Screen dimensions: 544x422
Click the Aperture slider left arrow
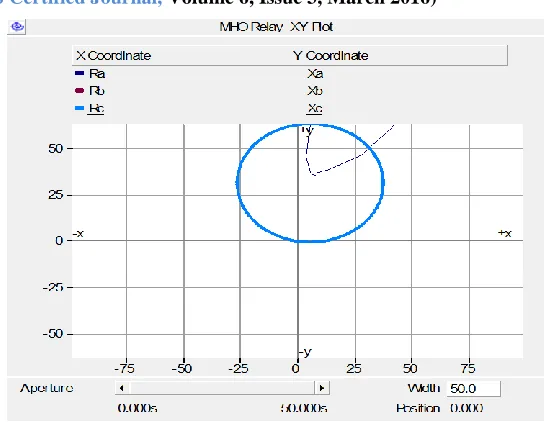tap(122, 388)
